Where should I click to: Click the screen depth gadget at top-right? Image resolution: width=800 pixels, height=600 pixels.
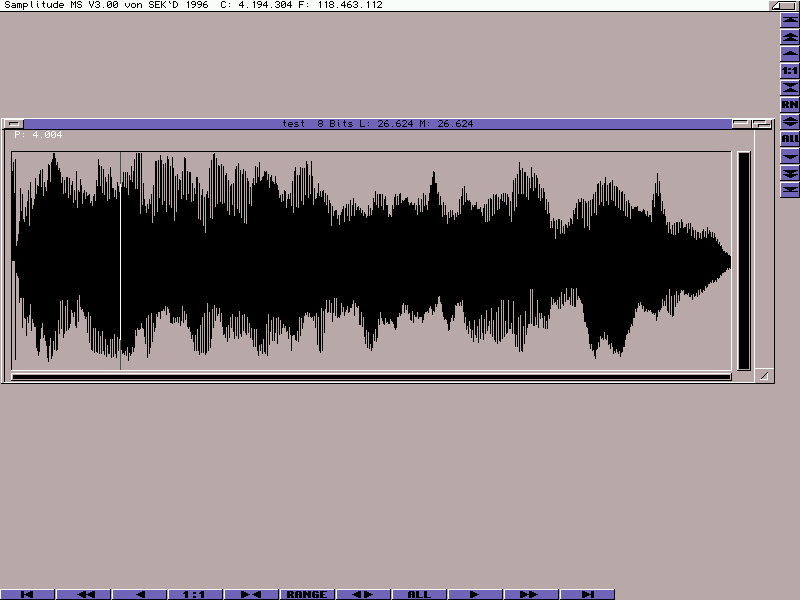coord(784,6)
